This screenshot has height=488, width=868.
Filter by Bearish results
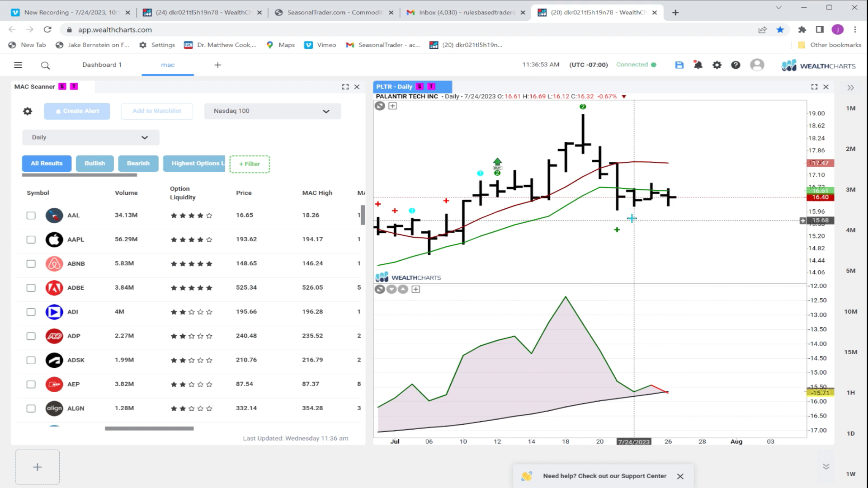(x=138, y=164)
